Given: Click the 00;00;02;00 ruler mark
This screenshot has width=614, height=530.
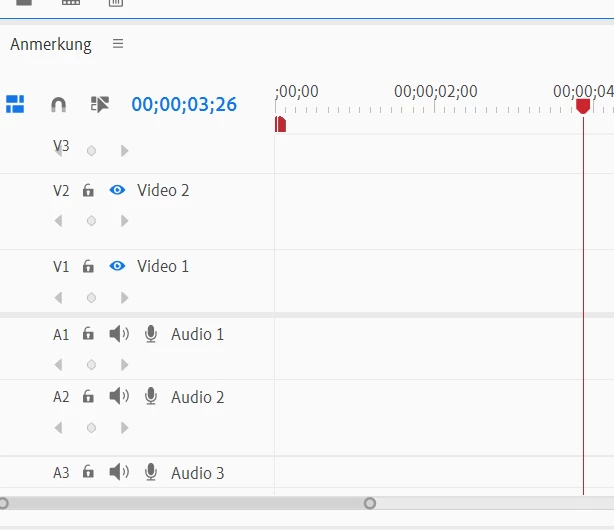Looking at the screenshot, I should coord(435,92).
